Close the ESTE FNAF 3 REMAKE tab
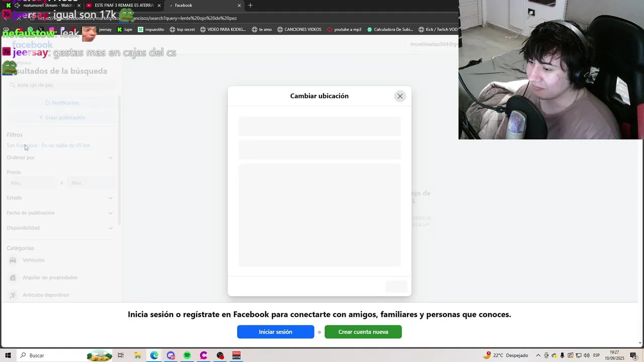This screenshot has height=362, width=644. (x=159, y=6)
